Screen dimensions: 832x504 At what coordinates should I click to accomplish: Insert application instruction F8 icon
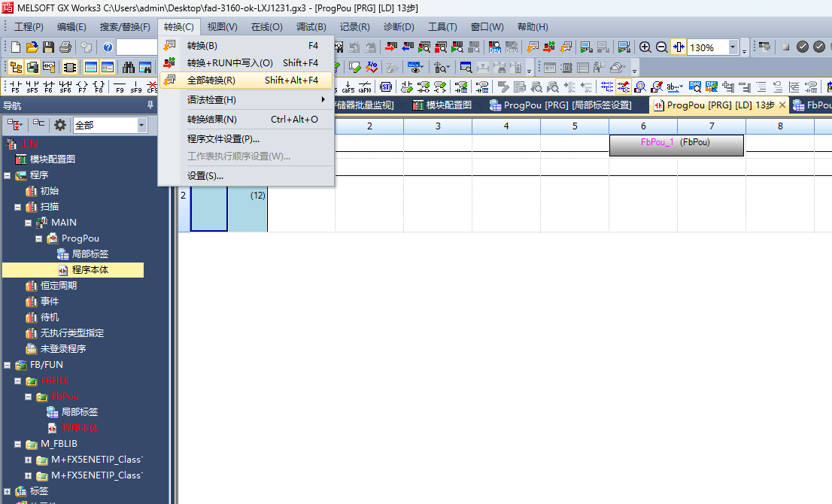(x=99, y=87)
